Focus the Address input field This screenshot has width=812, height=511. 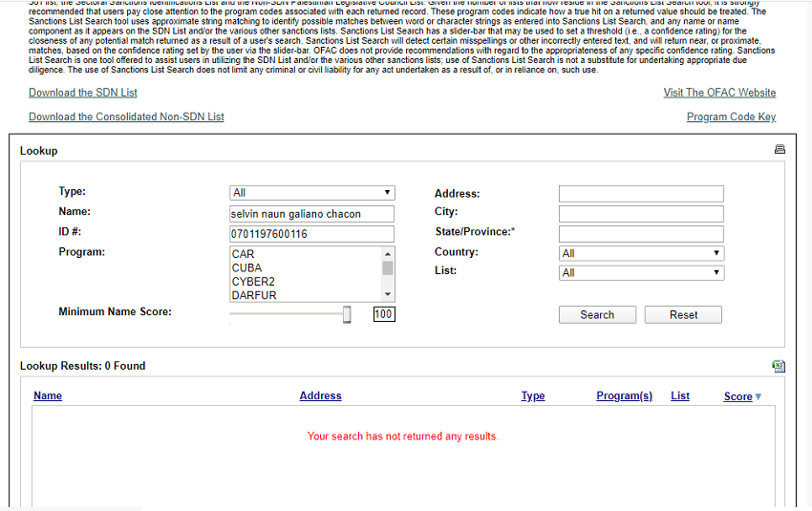tap(641, 194)
